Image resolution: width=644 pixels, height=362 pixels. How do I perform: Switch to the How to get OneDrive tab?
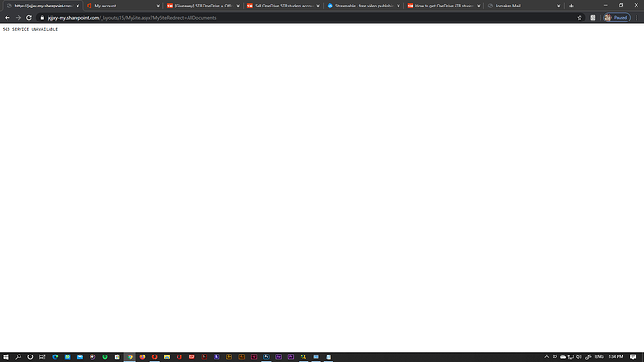[443, 6]
